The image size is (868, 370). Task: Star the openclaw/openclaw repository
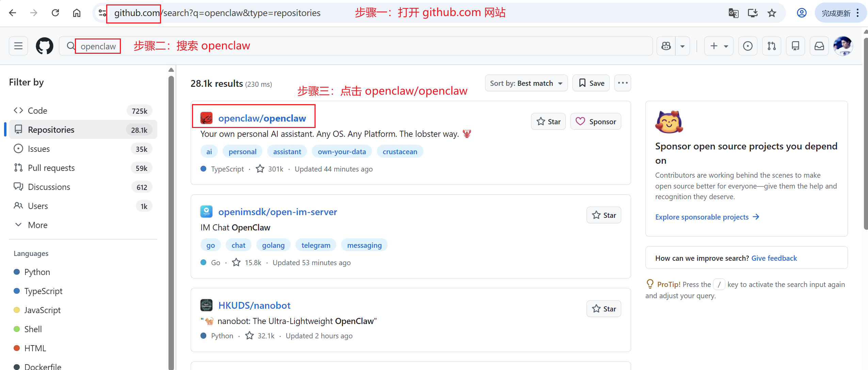(x=548, y=122)
